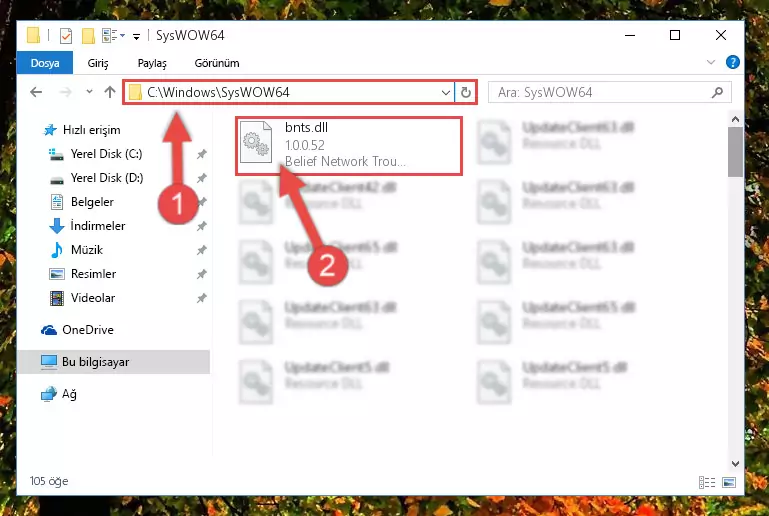Switch to large icons view in status bar
769x516 pixels.
(x=729, y=483)
